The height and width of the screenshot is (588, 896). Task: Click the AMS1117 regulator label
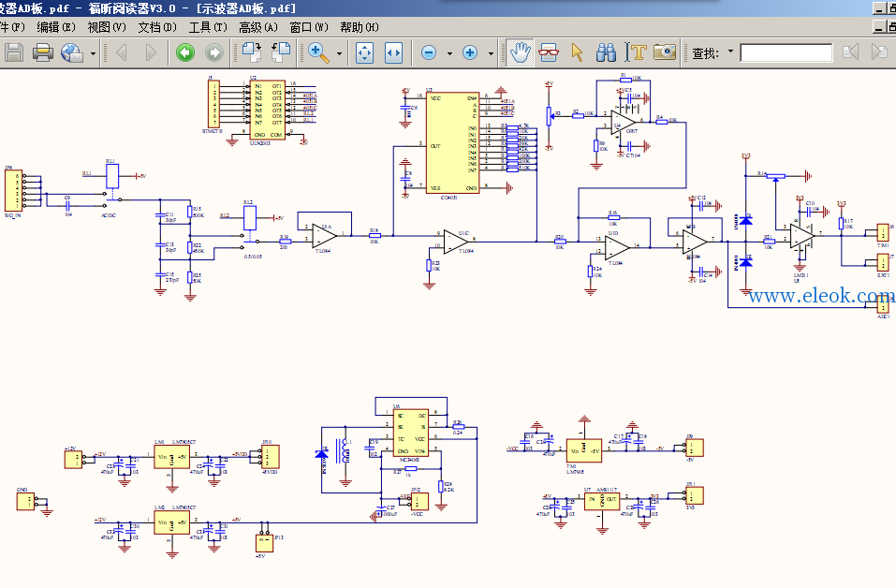point(605,490)
